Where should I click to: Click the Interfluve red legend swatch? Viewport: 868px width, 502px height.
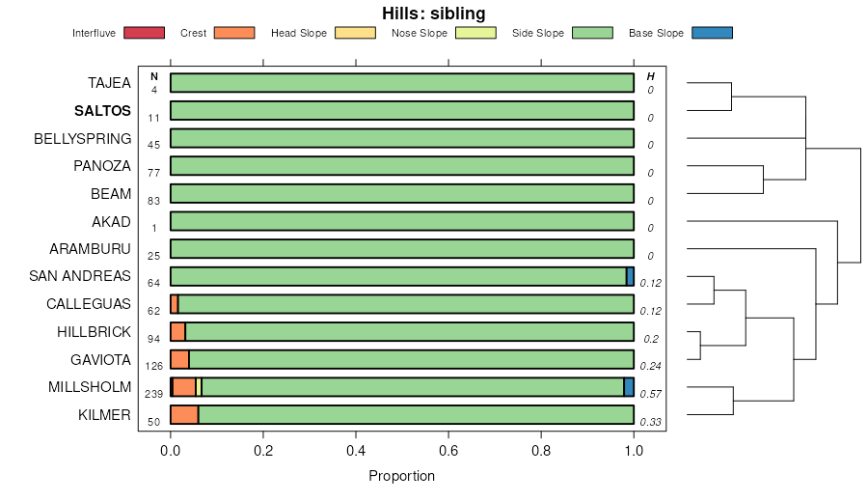pyautogui.click(x=144, y=33)
